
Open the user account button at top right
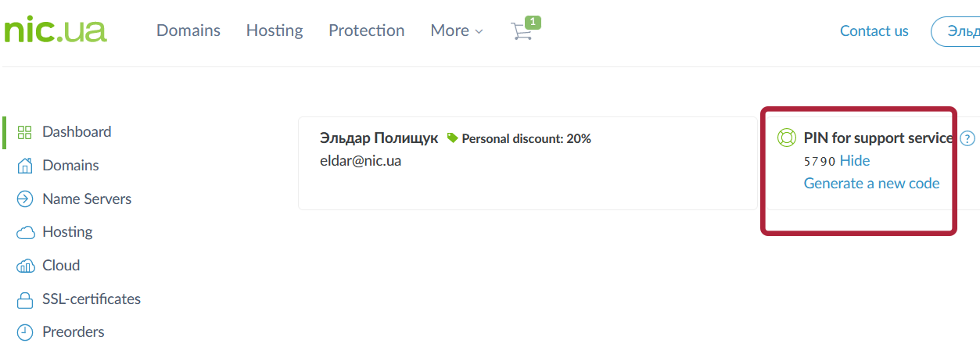coord(958,31)
